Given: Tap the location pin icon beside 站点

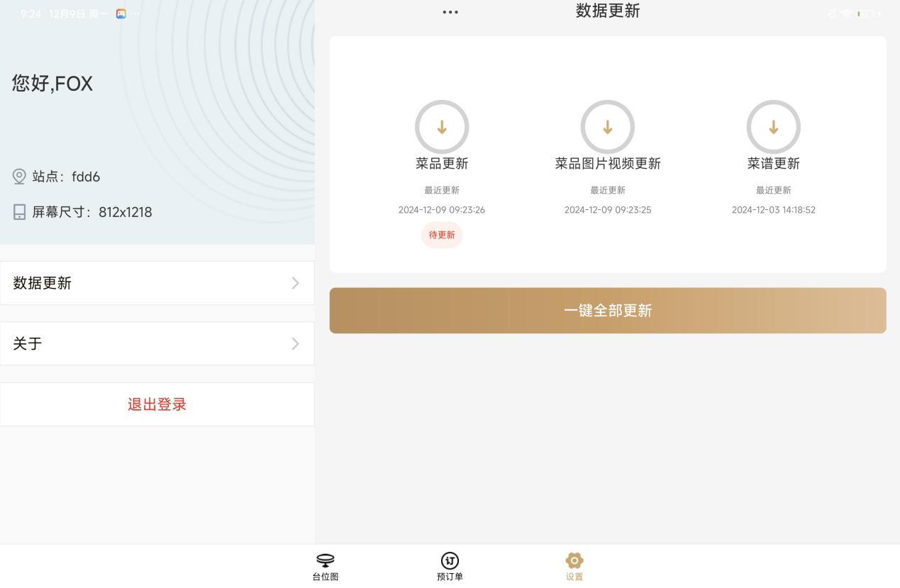Looking at the screenshot, I should (20, 177).
